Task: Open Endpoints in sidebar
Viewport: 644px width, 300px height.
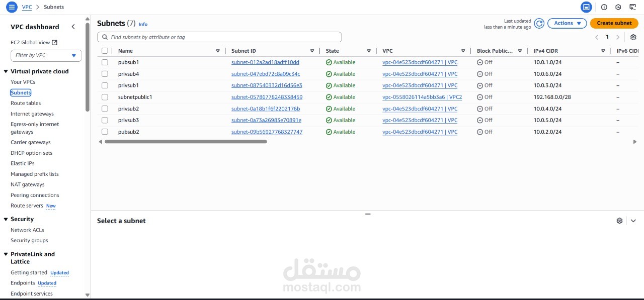Action: [23, 283]
